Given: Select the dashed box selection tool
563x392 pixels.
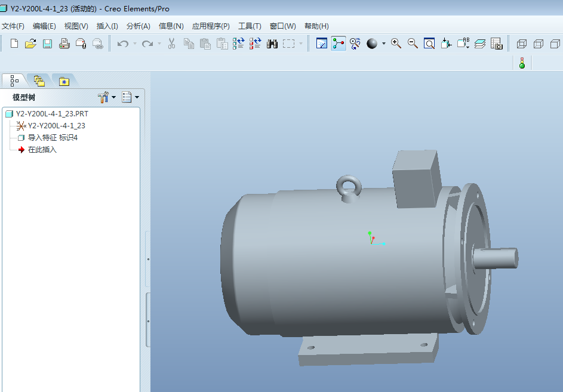Looking at the screenshot, I should pos(289,44).
